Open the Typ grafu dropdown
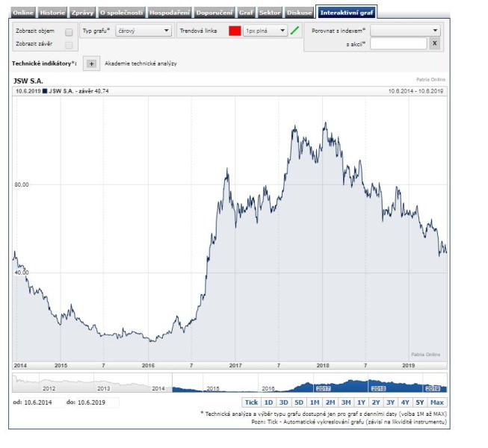This screenshot has height=448, width=488. [143, 31]
